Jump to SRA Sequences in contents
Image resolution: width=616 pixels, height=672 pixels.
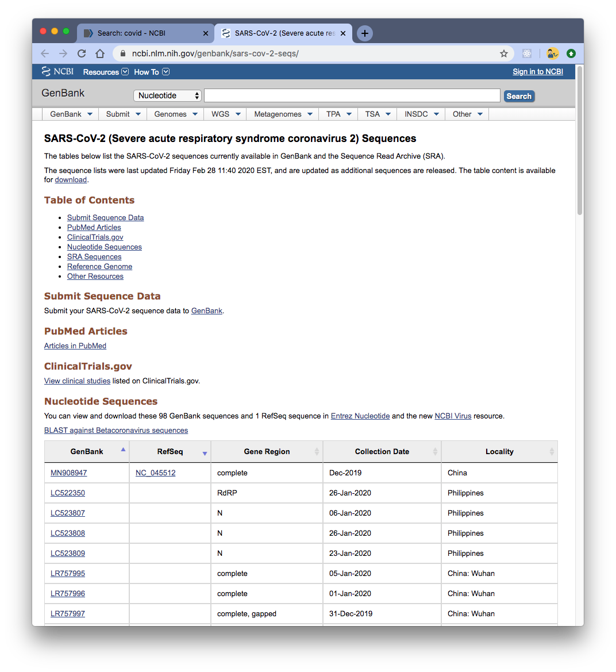(x=94, y=257)
